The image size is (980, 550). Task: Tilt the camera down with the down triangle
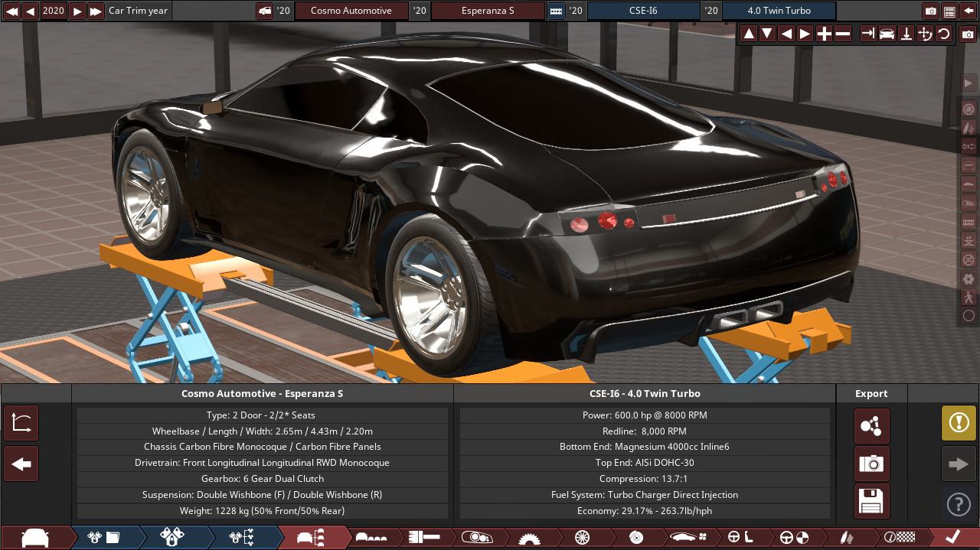click(767, 34)
